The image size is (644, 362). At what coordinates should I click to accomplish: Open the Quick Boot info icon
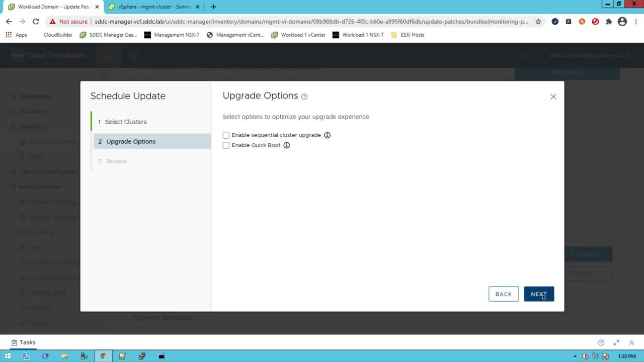coord(286,145)
